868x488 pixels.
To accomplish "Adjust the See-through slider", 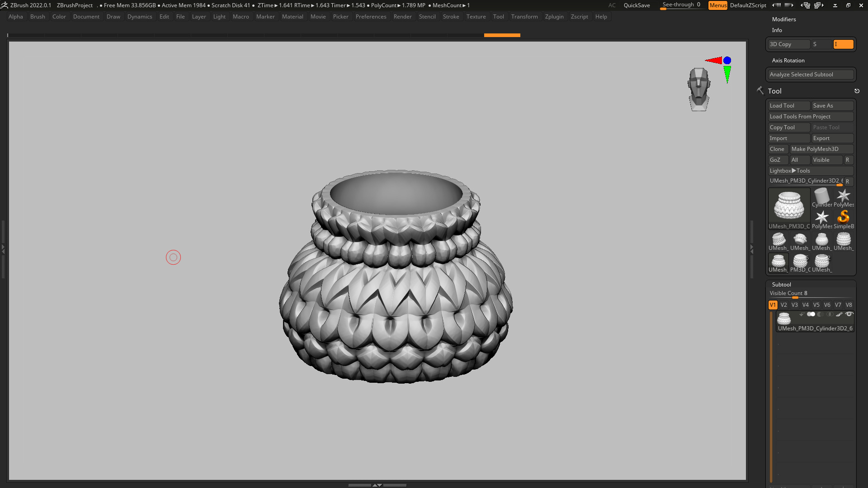I will (681, 5).
